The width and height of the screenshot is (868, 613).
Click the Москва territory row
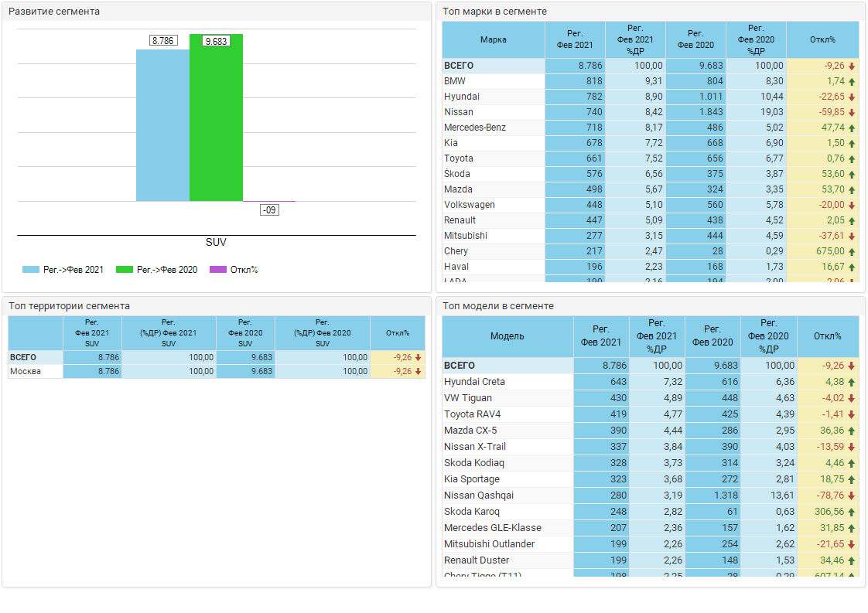pos(26,371)
